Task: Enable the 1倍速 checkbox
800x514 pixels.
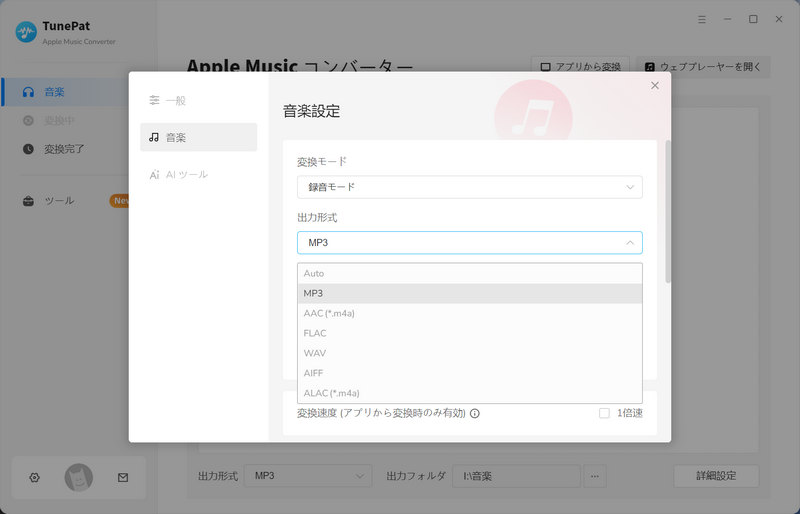Action: tap(604, 413)
